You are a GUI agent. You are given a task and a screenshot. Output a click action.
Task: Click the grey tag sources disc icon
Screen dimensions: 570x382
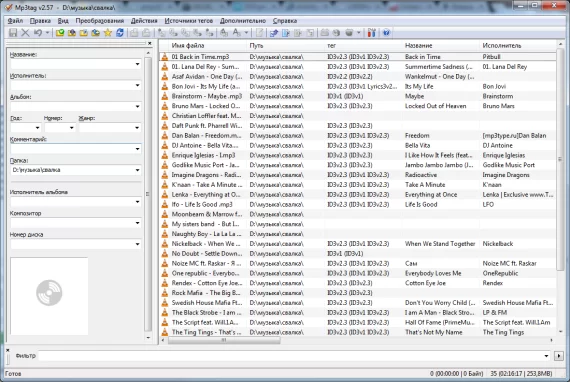[x=349, y=33]
